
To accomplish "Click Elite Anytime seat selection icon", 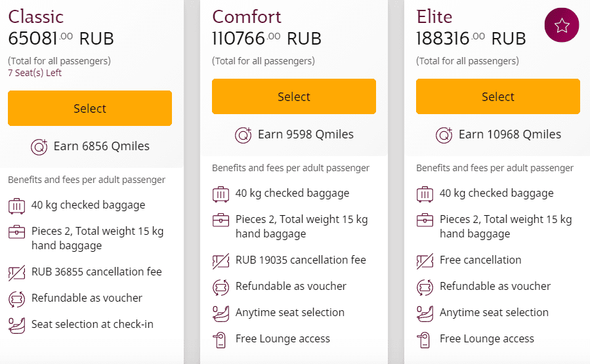I will 425,313.
